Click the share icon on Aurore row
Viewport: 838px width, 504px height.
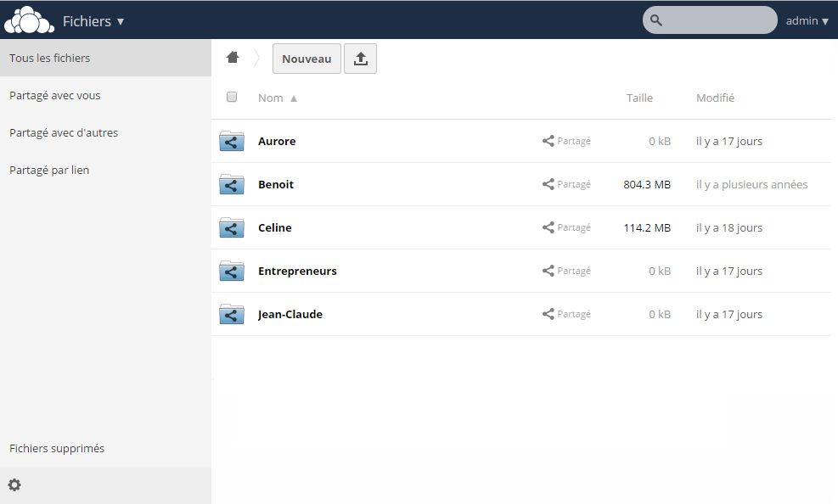point(548,140)
